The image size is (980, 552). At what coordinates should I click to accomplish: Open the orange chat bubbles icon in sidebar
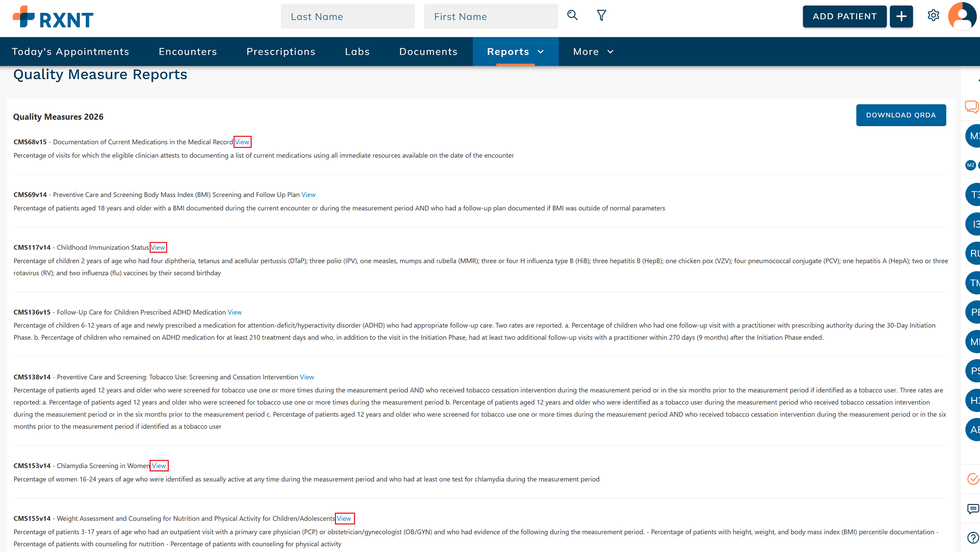tap(972, 106)
